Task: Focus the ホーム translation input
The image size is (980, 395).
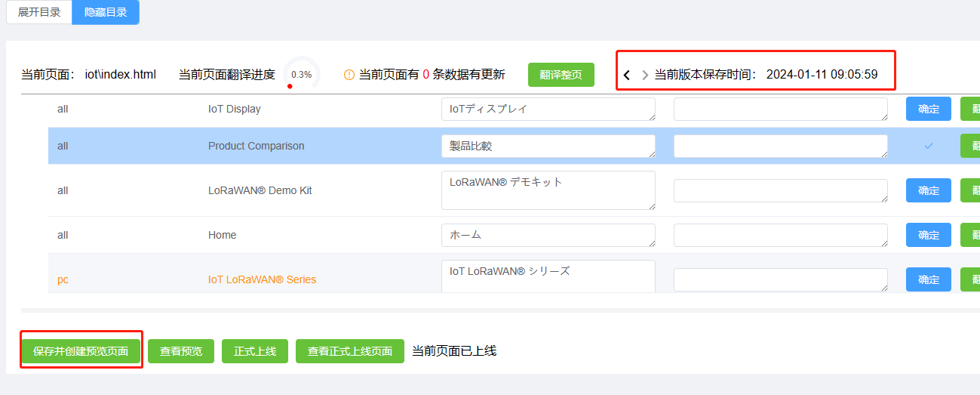Action: pyautogui.click(x=548, y=235)
